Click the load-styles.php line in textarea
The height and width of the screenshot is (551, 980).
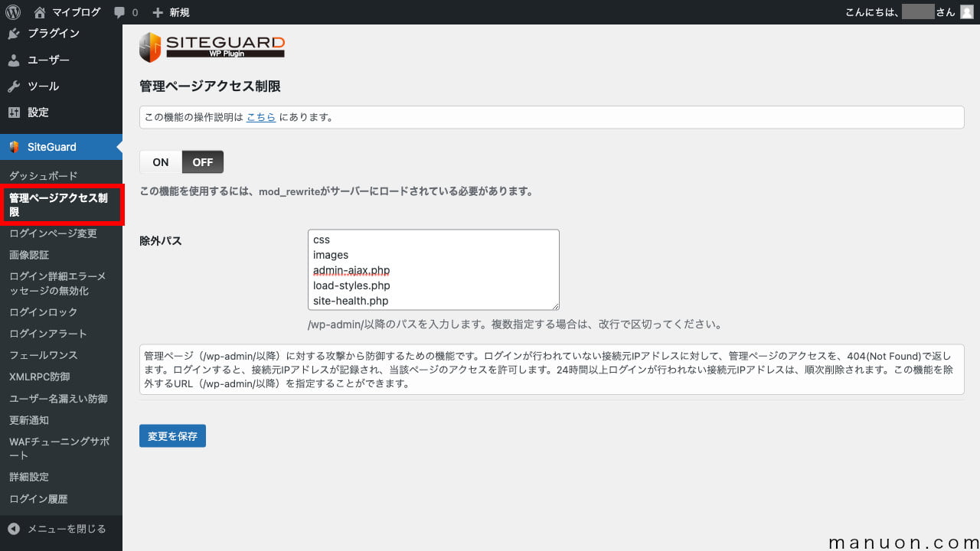pos(351,285)
